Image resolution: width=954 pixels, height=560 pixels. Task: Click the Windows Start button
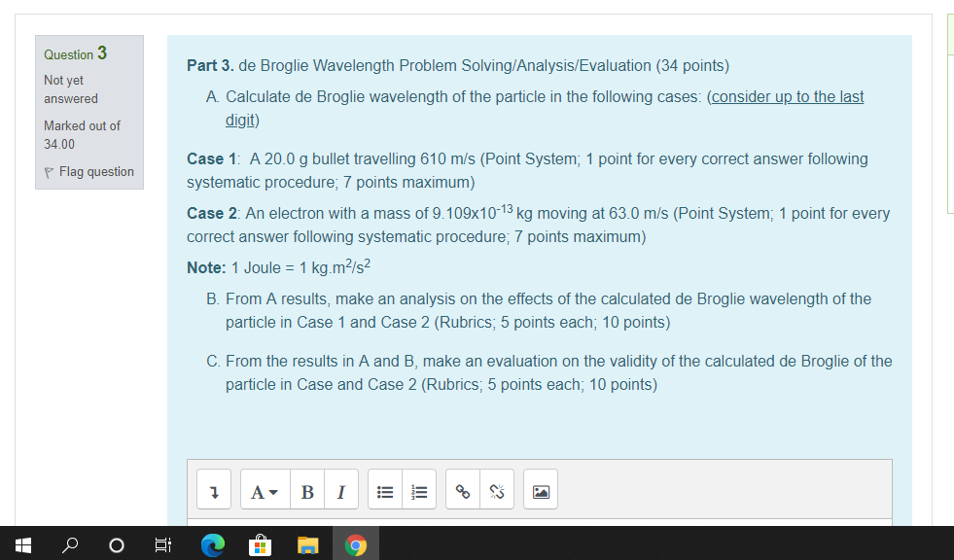pos(22,544)
